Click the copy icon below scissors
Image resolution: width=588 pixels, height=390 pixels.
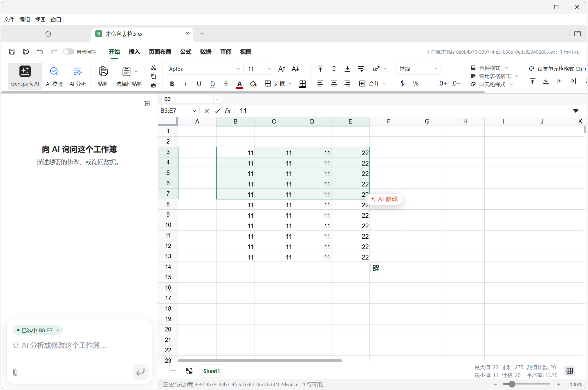point(154,77)
